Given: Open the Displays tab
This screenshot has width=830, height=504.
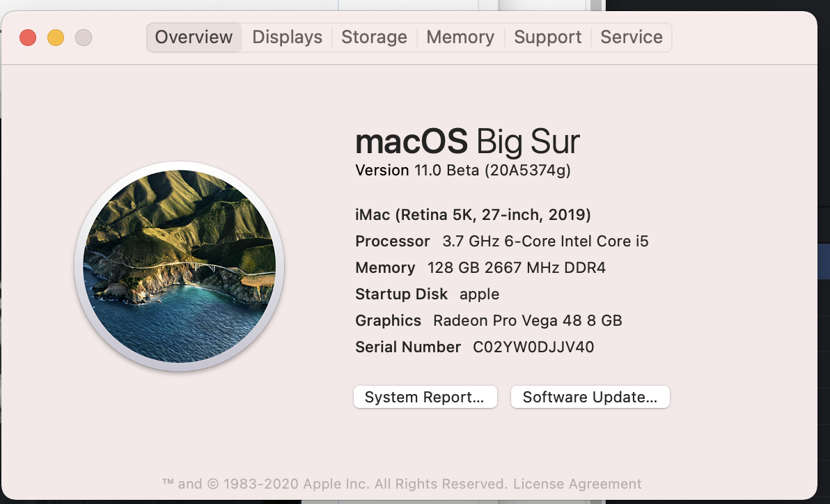Looking at the screenshot, I should (x=287, y=37).
